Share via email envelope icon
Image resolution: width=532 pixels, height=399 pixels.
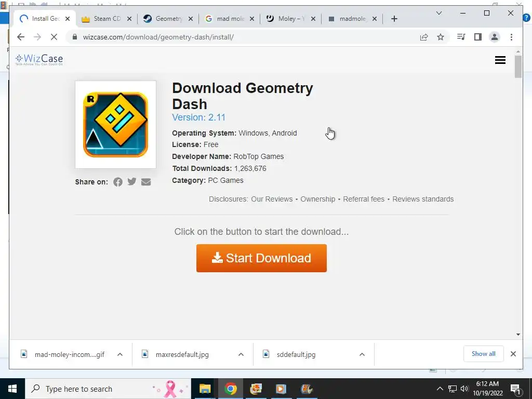(x=146, y=182)
